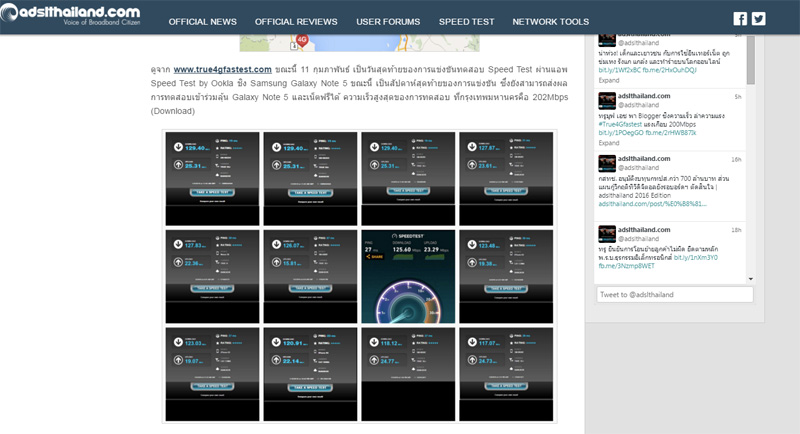Image resolution: width=800 pixels, height=434 pixels.
Task: Expand the tweet with the bit.ly/1Wf2xBC link
Action: point(609,81)
